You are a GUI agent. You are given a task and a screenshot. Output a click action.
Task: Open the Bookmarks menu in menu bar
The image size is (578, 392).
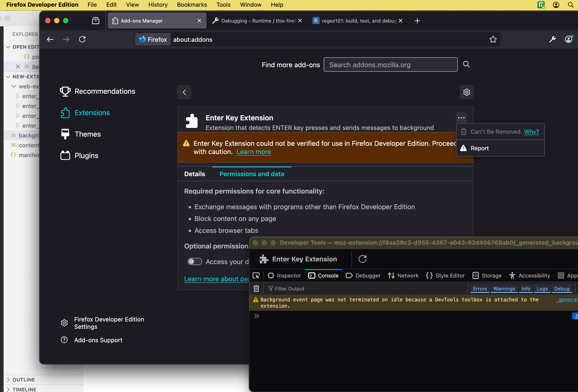(192, 5)
